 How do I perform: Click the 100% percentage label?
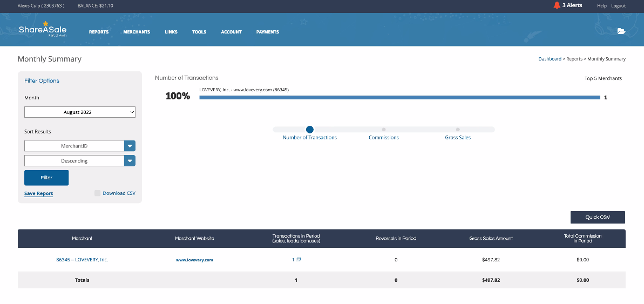coord(178,96)
